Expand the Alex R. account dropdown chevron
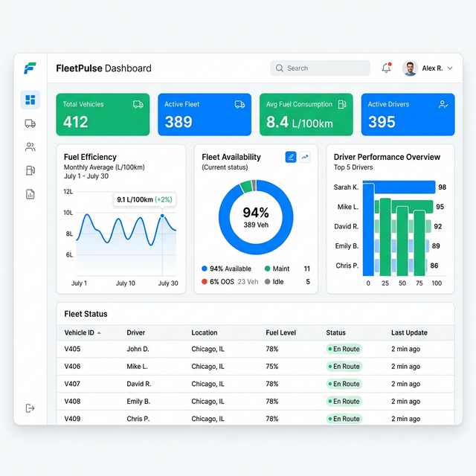This screenshot has height=476, width=476. click(x=449, y=68)
